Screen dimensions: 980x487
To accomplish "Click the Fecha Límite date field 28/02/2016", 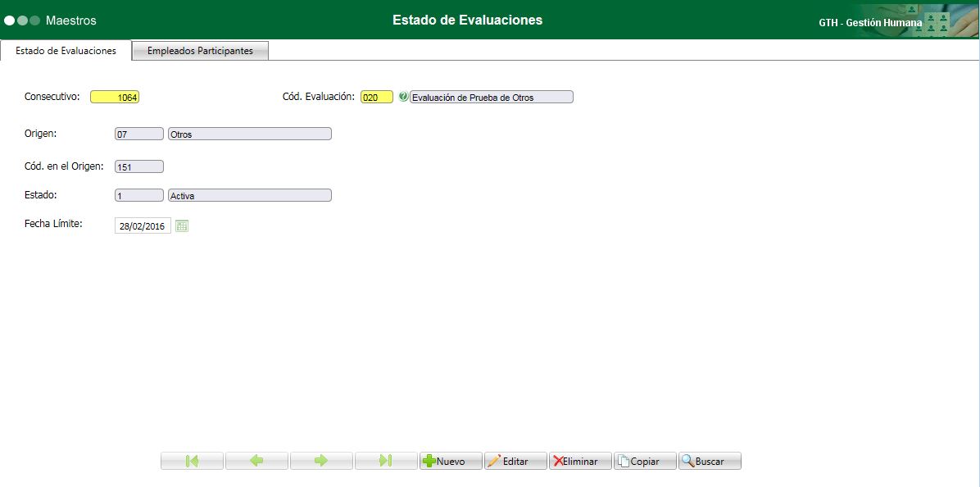I will [x=143, y=226].
